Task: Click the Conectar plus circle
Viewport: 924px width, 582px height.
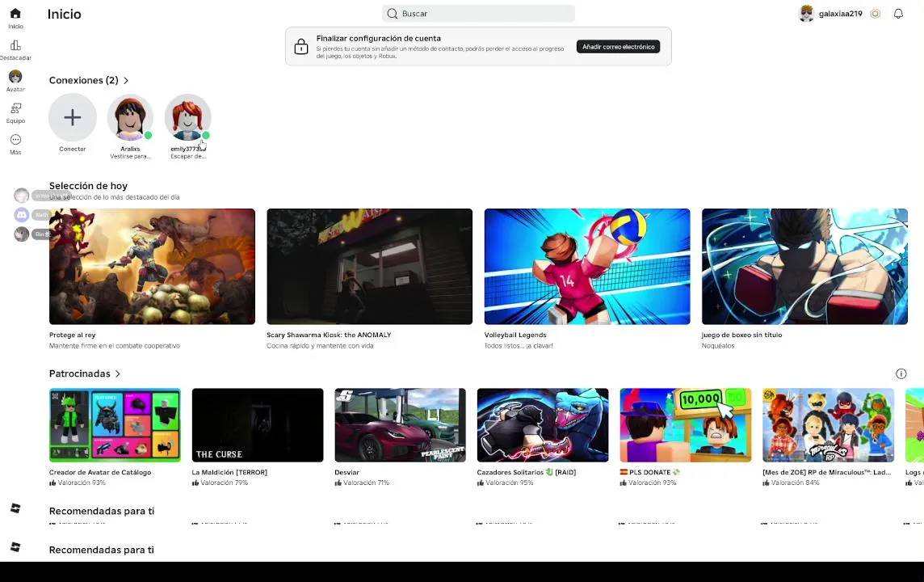Action: click(x=73, y=117)
